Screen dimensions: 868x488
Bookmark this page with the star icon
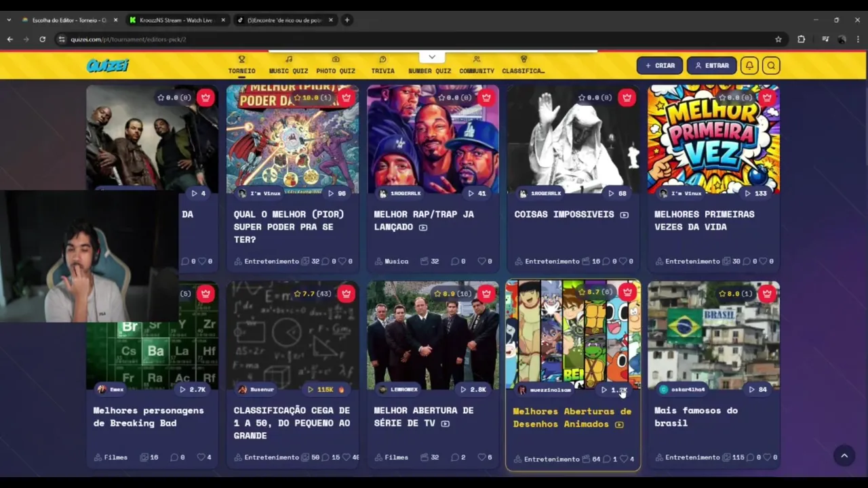(778, 39)
